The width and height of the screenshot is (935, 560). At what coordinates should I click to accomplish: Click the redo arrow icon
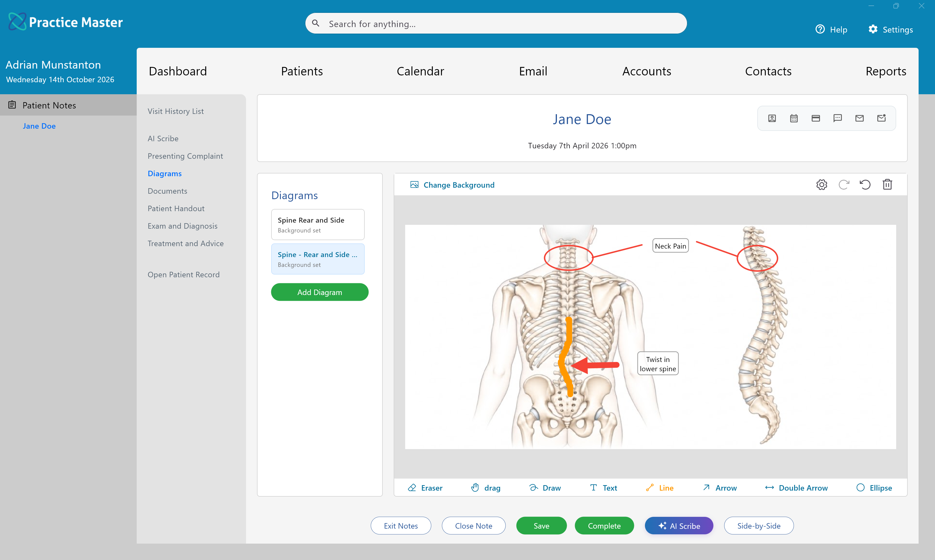coord(844,185)
